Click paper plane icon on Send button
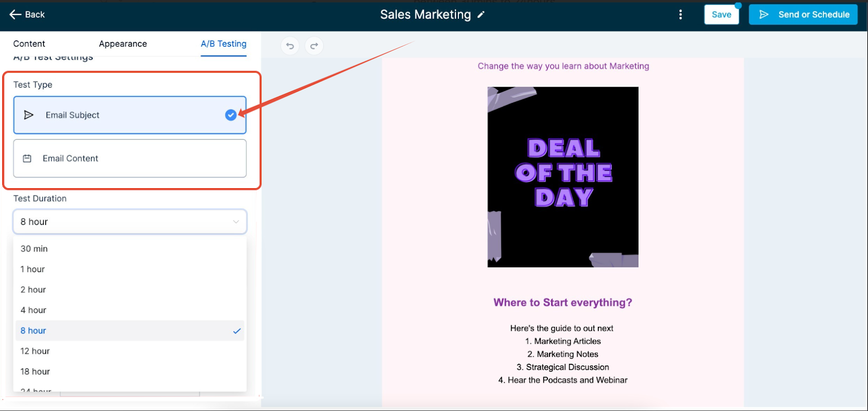Viewport: 868px width, 411px height. coord(764,15)
